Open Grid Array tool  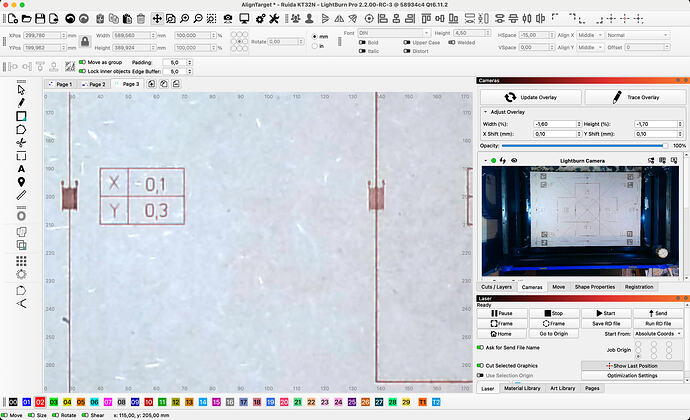(21, 262)
